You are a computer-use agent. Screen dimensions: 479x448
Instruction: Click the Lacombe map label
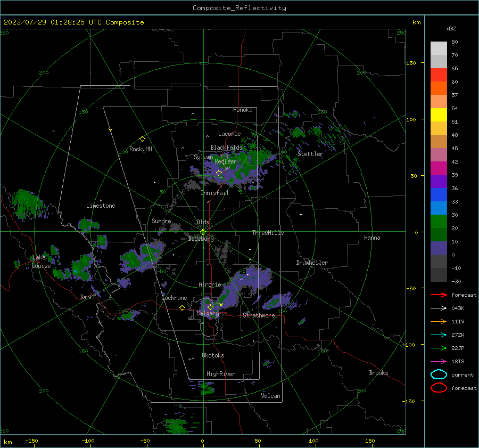tap(229, 134)
